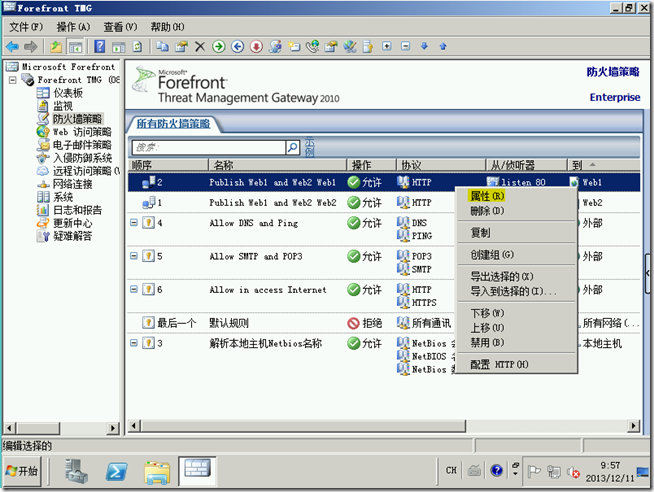
Task: Open the taskbar file explorer folder
Action: pyautogui.click(x=157, y=472)
